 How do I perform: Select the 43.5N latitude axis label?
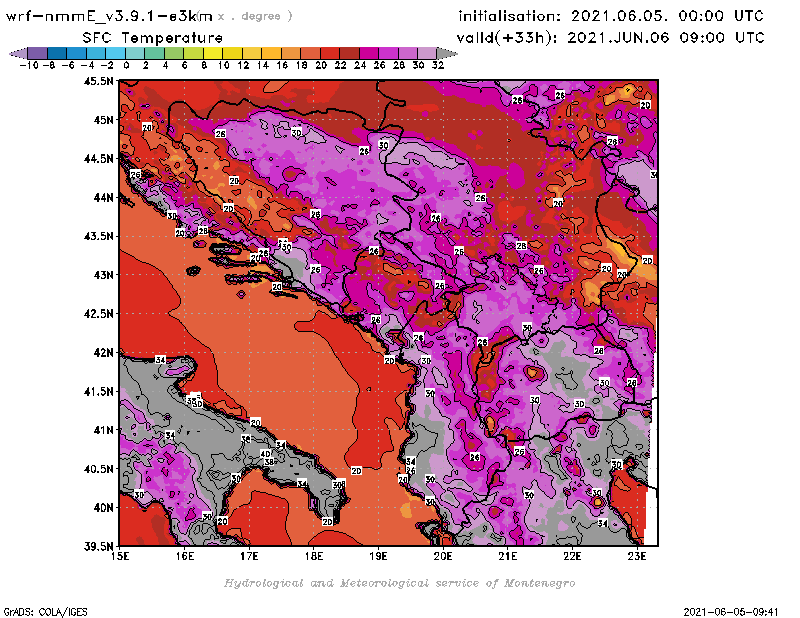coord(98,236)
